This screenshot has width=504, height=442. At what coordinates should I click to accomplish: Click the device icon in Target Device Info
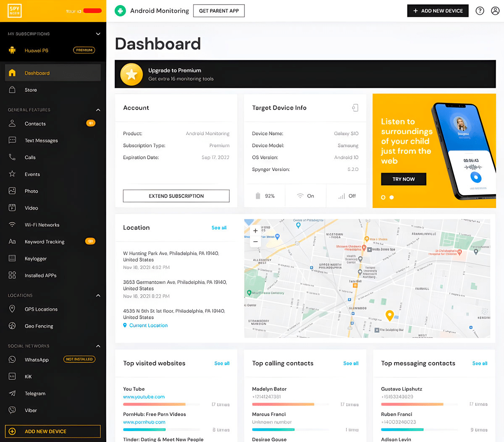(x=355, y=108)
